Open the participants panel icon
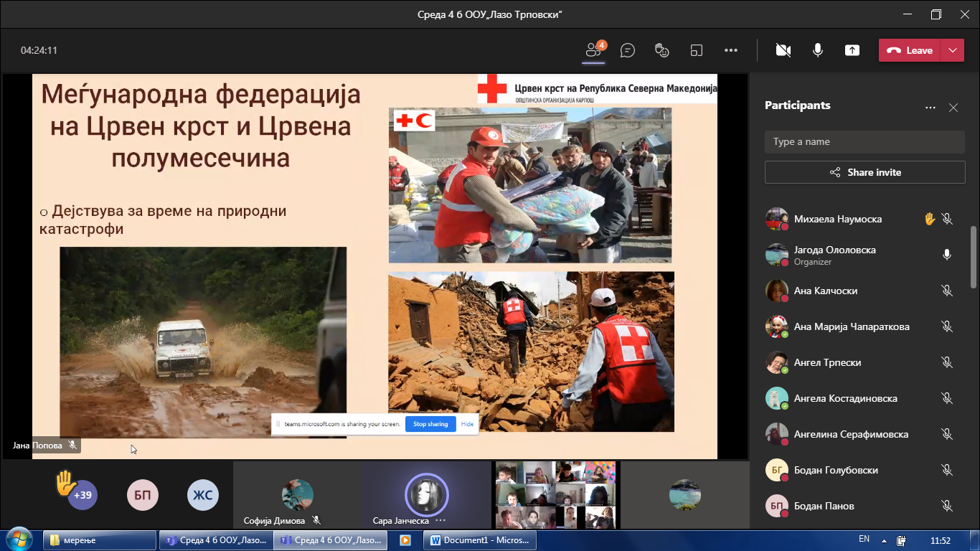Screen dimensions: 980x551 (x=593, y=50)
